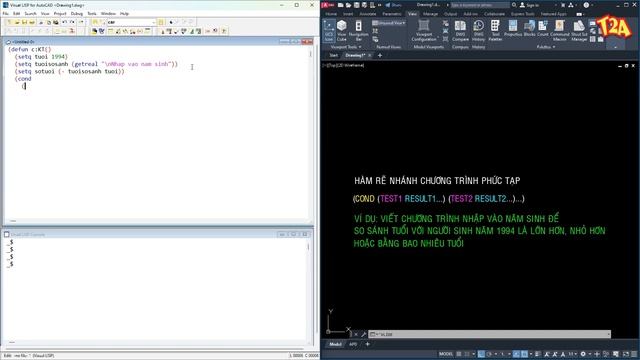
Task: Open the Tool Palettes button
Action: pos(495,31)
